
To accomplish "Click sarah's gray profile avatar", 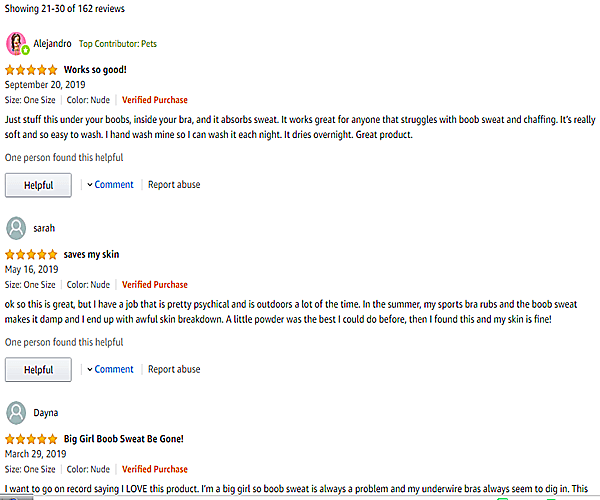I will pyautogui.click(x=16, y=228).
